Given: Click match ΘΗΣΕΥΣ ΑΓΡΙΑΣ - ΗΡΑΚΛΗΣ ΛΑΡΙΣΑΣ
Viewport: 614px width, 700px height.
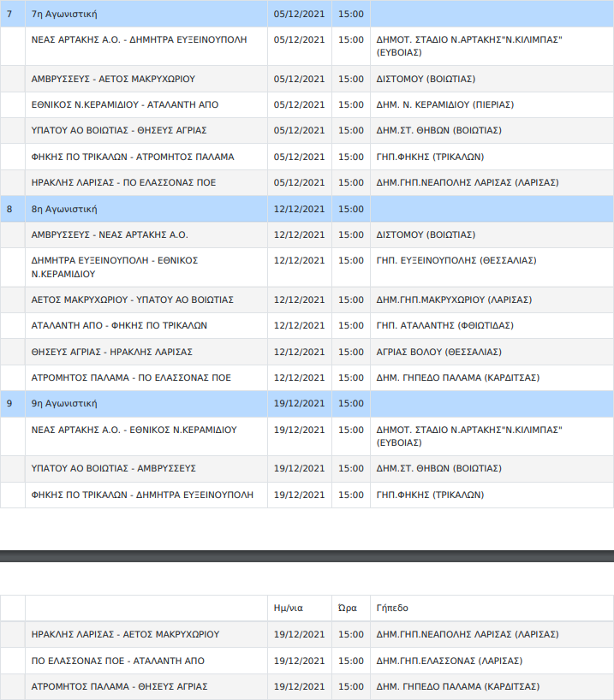Looking at the screenshot, I should point(111,352).
